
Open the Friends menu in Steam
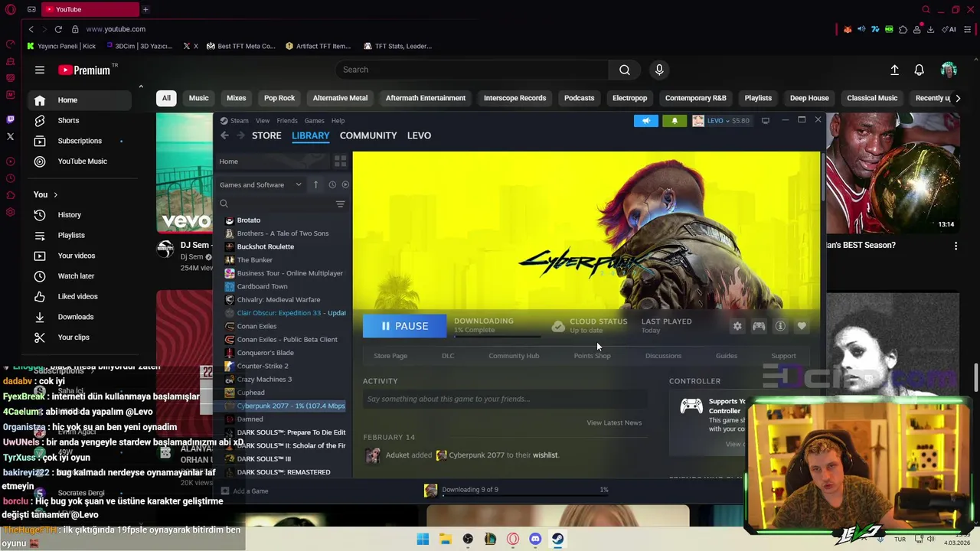[287, 120]
